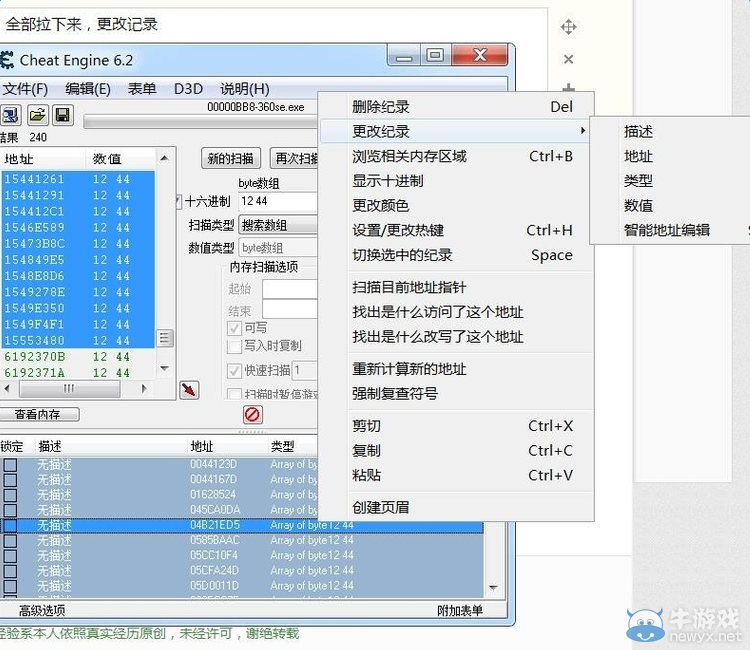
Task: Click the 起始 start address field
Action: tap(290, 289)
